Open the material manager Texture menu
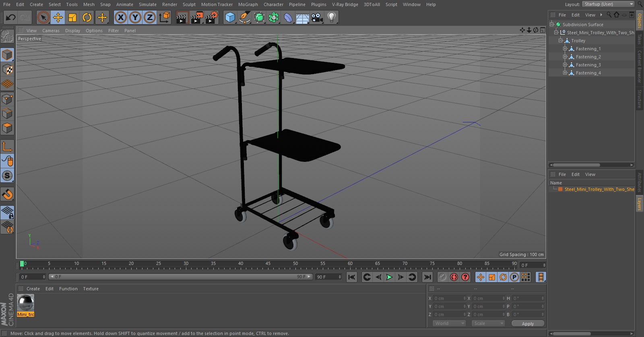Image resolution: width=644 pixels, height=337 pixels. click(x=91, y=289)
